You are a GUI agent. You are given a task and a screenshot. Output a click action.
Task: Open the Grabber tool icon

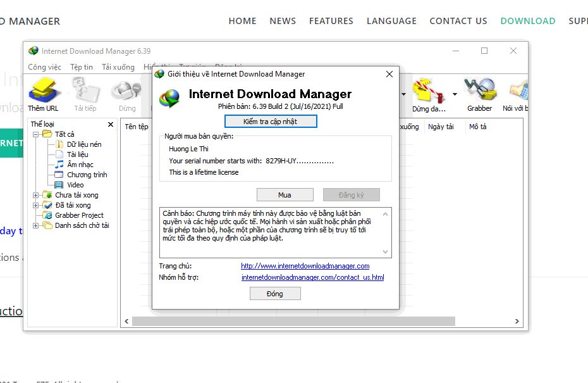480,89
